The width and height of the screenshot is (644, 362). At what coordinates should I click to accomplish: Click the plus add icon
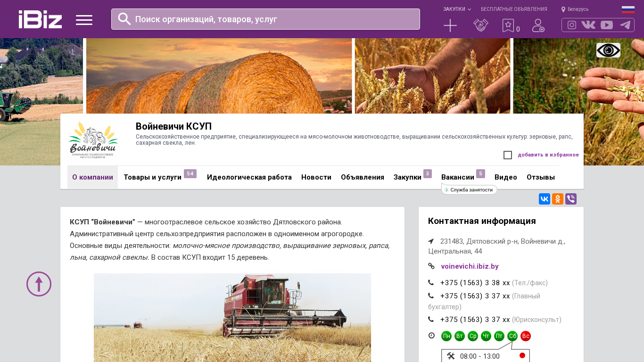pyautogui.click(x=450, y=25)
